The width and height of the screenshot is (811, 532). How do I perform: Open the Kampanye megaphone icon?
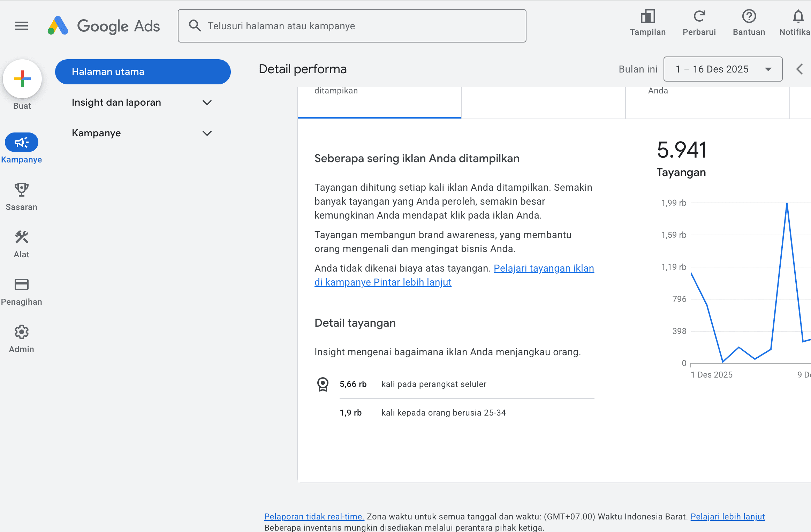tap(22, 142)
